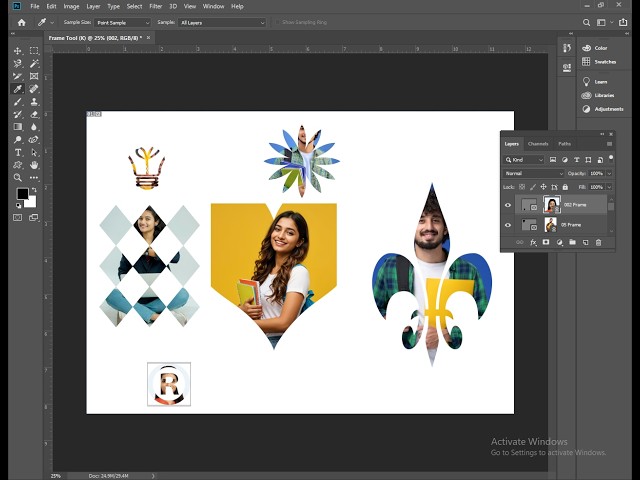This screenshot has height=480, width=640.
Task: Toggle lock all for layer
Action: [x=565, y=187]
